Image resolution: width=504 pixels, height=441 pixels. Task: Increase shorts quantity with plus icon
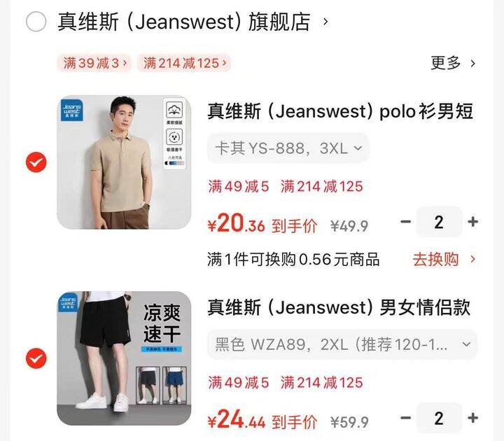pos(472,418)
